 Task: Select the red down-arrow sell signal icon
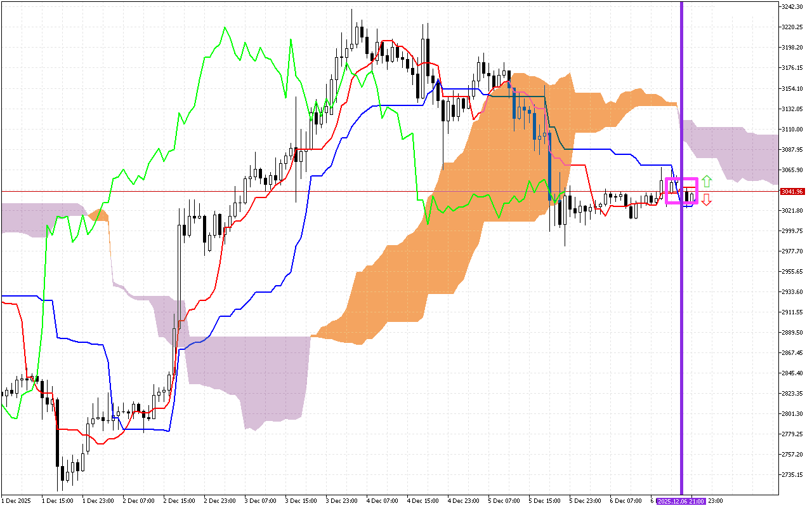coord(708,201)
